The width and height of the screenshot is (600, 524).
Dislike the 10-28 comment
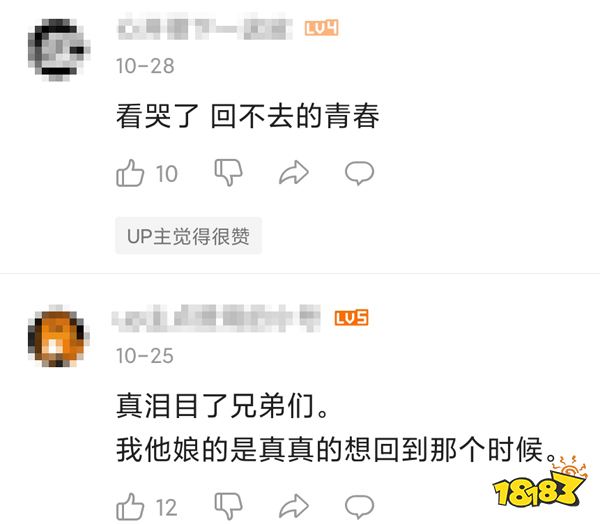coord(228,173)
